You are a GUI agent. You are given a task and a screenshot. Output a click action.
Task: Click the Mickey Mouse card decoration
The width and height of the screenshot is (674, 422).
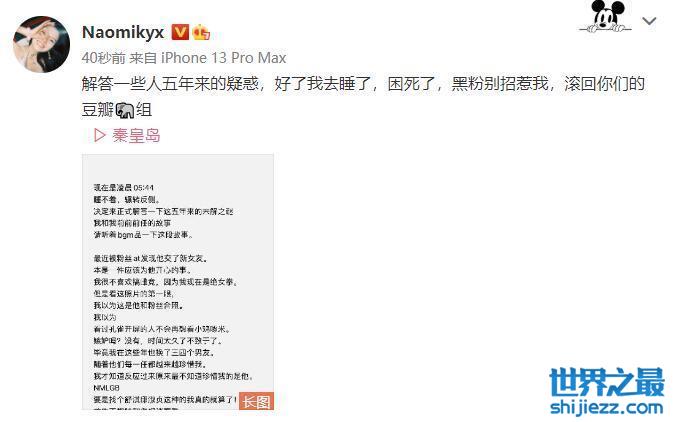[x=606, y=17]
